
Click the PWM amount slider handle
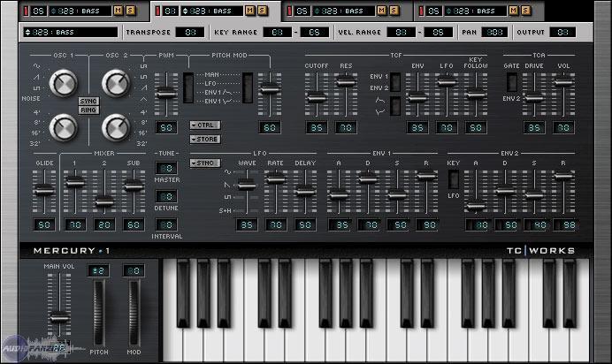(x=166, y=93)
